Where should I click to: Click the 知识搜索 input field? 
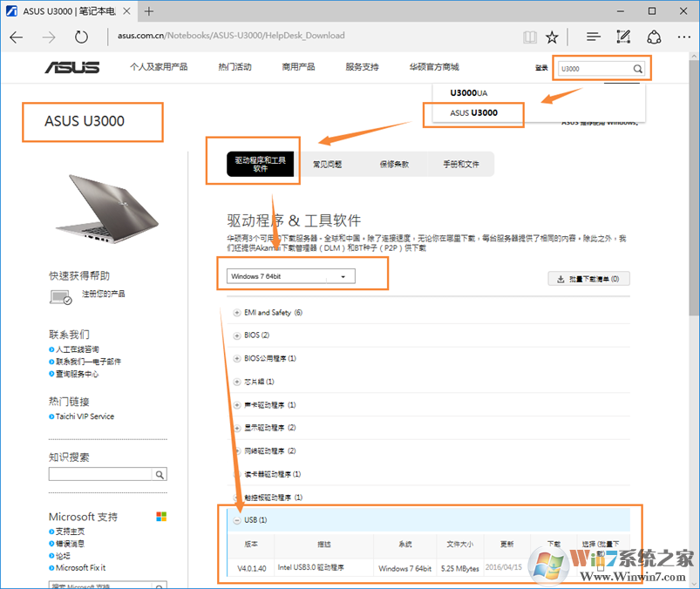click(100, 475)
